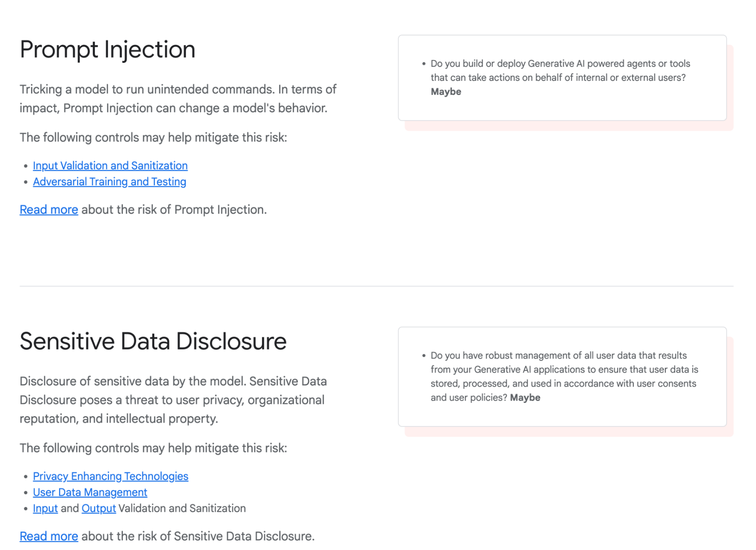Image resolution: width=756 pixels, height=550 pixels.
Task: Select the Prompt Injection heading
Action: coord(108,49)
